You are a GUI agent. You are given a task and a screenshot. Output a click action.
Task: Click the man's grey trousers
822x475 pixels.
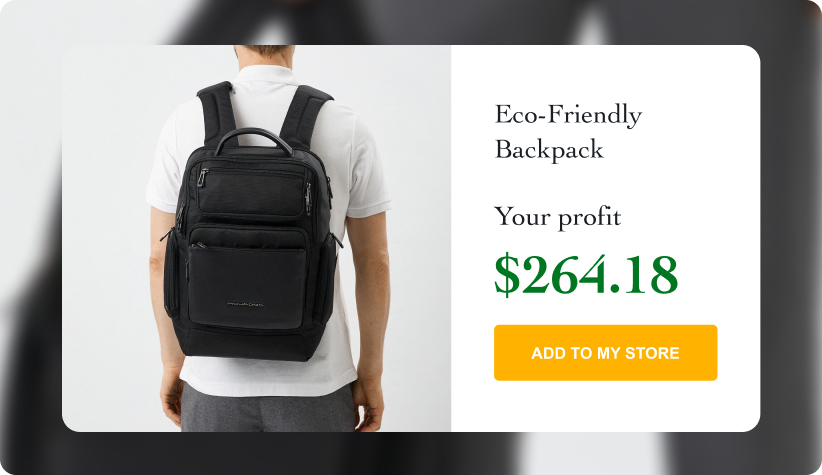coord(267,409)
